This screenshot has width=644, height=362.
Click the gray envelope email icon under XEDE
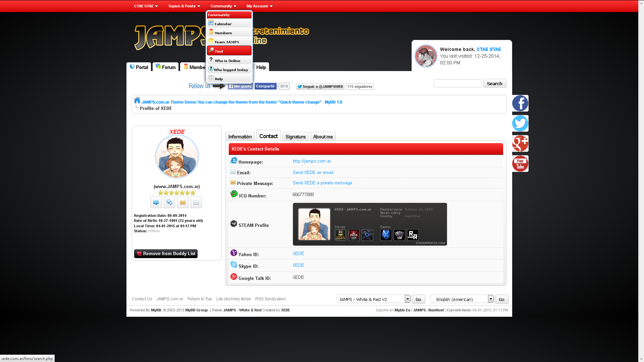click(196, 202)
